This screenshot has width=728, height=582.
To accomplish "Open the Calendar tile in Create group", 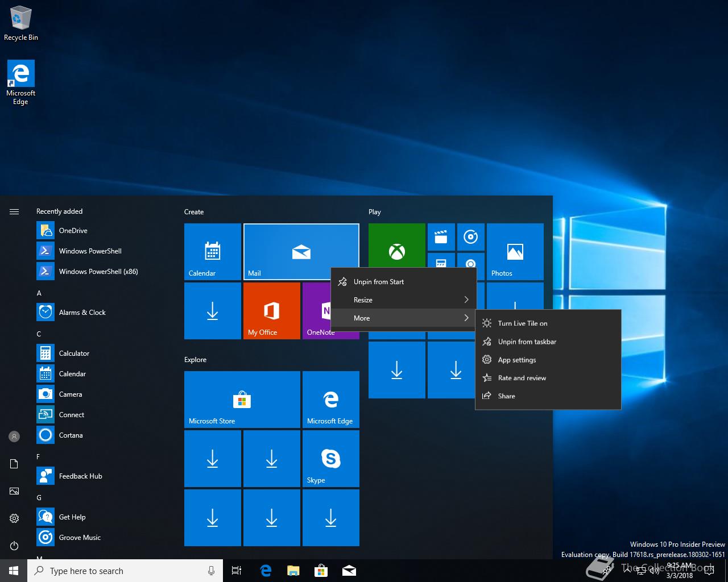I will [x=213, y=252].
